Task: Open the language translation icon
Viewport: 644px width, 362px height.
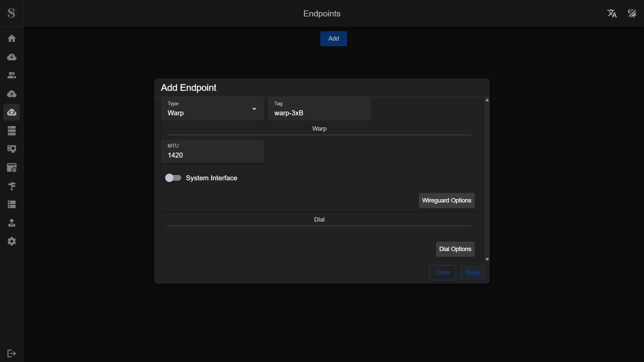Action: [x=612, y=13]
